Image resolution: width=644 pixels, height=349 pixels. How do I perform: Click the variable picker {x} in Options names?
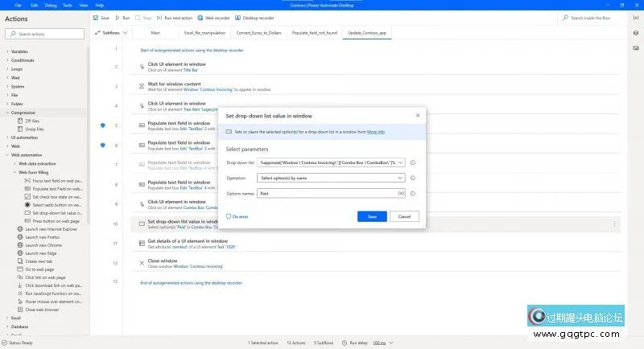point(401,194)
